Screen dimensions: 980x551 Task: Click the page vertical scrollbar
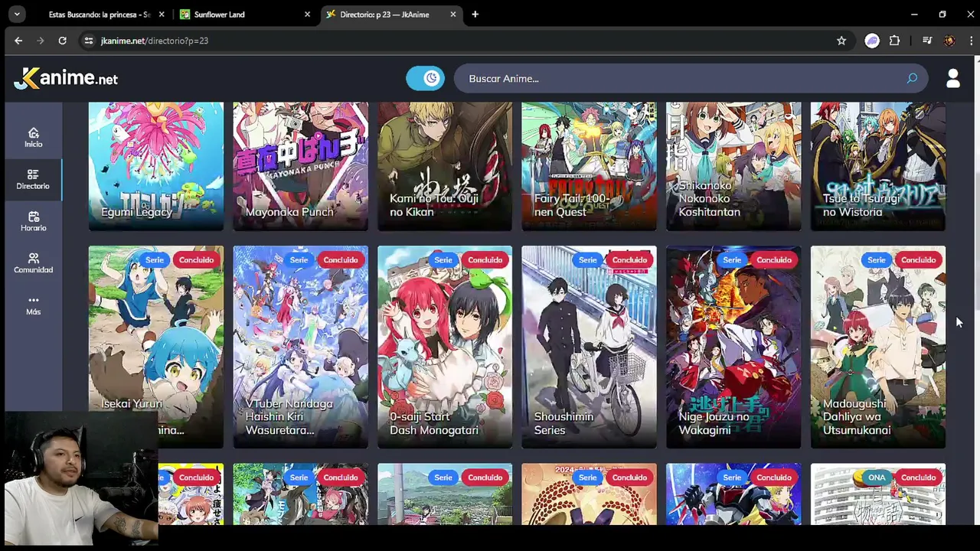pyautogui.click(x=976, y=222)
